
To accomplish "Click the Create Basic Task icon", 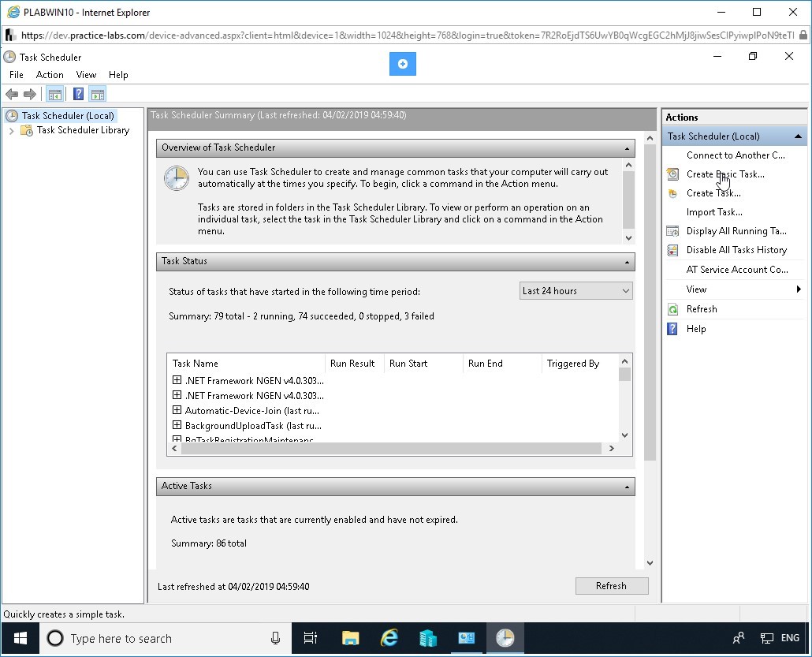I will (x=672, y=174).
